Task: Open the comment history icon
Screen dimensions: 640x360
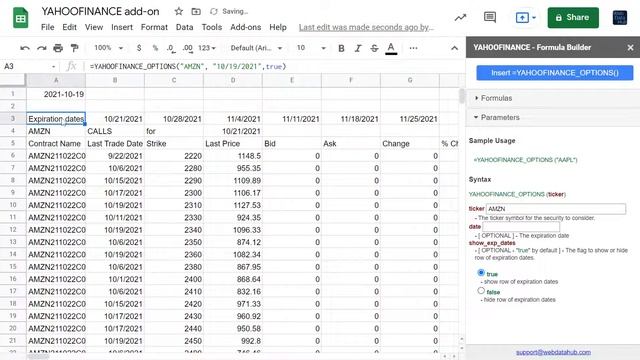Action: [490, 17]
